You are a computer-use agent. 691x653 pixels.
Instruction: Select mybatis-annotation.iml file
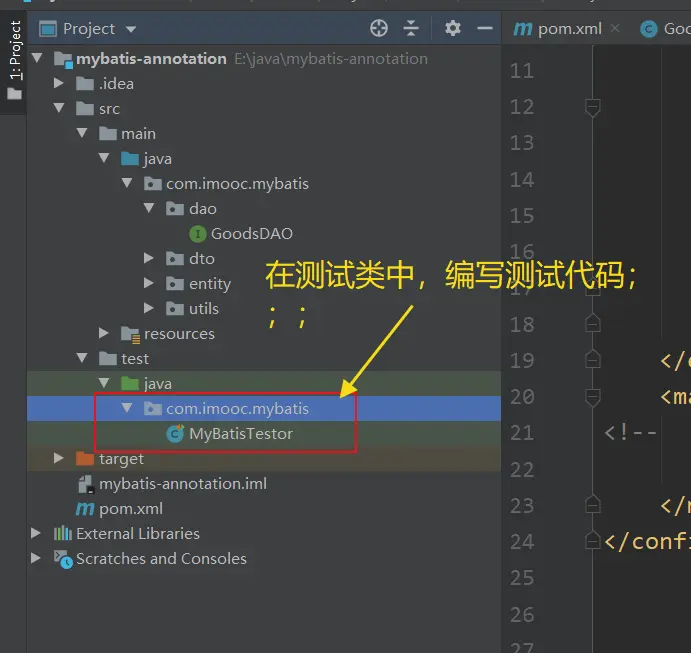[182, 484]
